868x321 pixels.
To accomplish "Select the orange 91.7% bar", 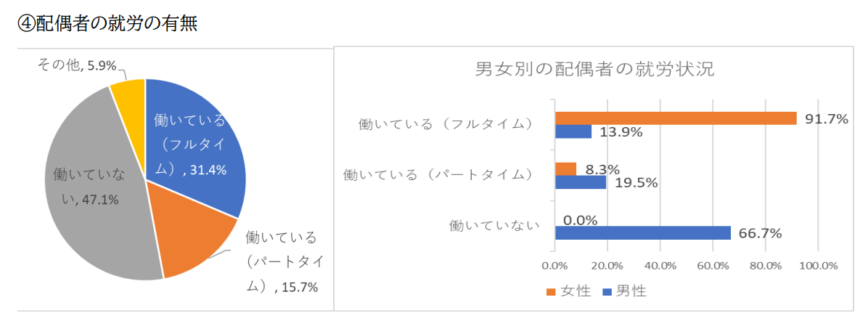I will coord(675,118).
